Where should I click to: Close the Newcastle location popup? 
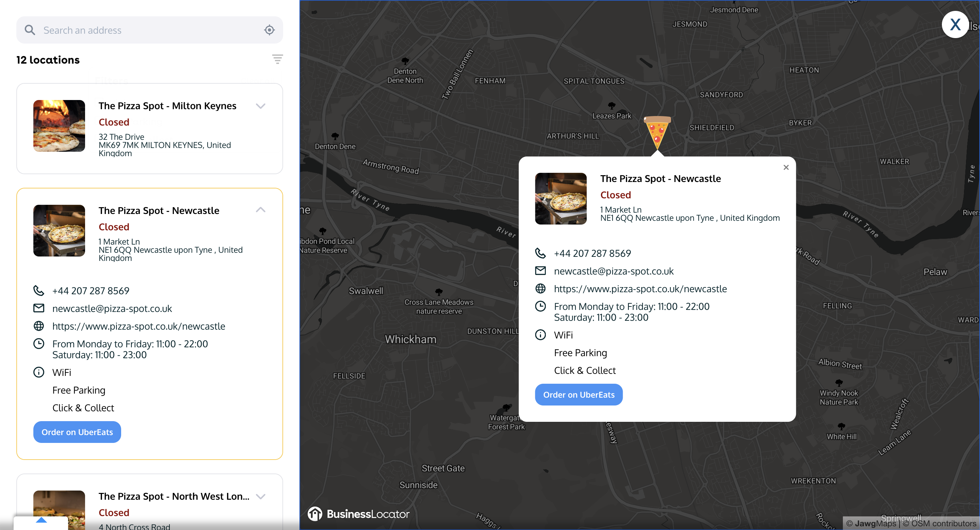786,167
